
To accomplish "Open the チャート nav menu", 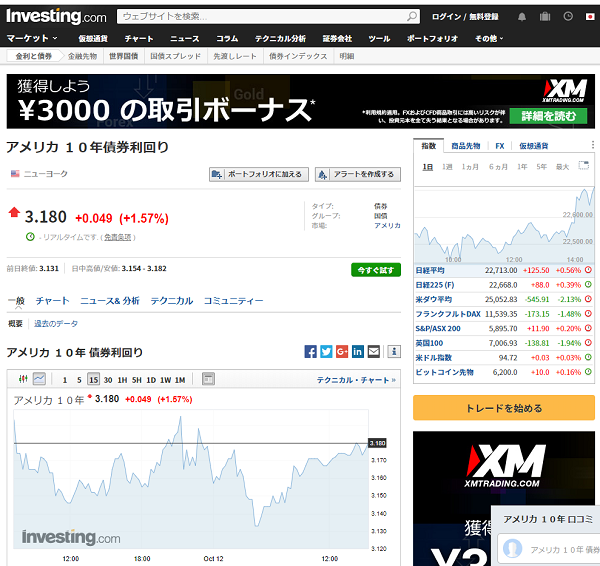I will coord(139,38).
